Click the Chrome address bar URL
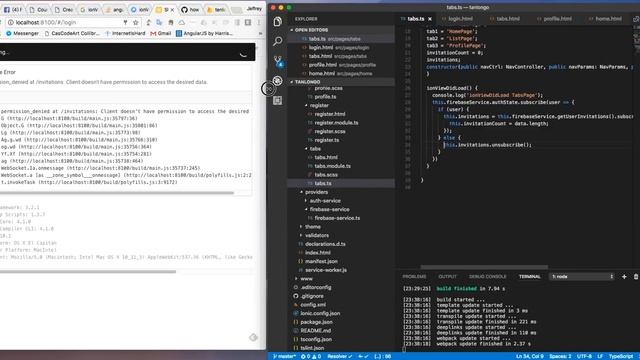Viewport: 640px width, 360px height. [x=46, y=22]
